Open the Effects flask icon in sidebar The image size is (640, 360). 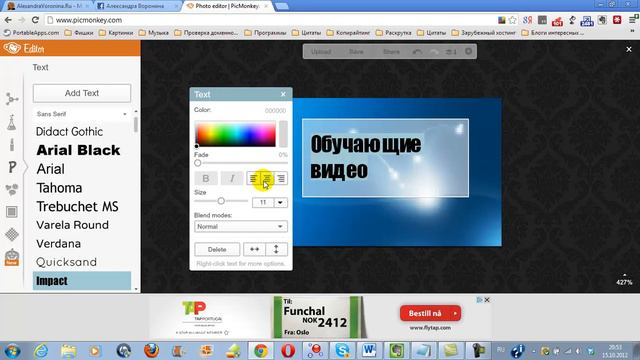coord(11,122)
